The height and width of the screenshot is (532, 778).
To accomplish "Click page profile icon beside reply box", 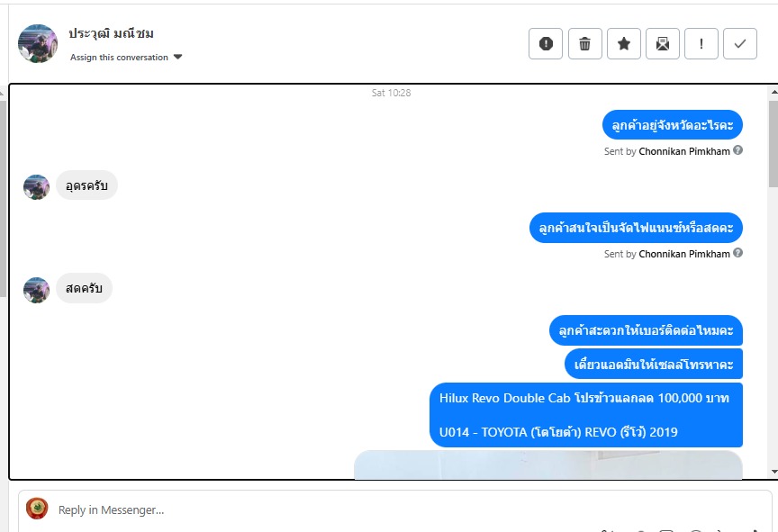I will tap(37, 509).
